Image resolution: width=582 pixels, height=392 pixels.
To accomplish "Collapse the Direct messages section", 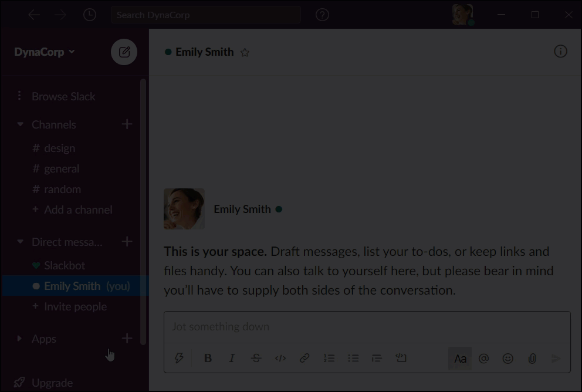I will (20, 242).
